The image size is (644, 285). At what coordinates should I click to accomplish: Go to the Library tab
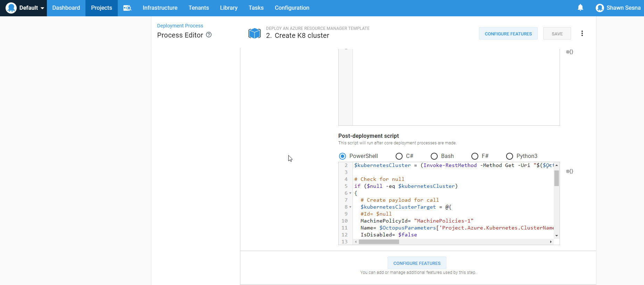coord(229,8)
